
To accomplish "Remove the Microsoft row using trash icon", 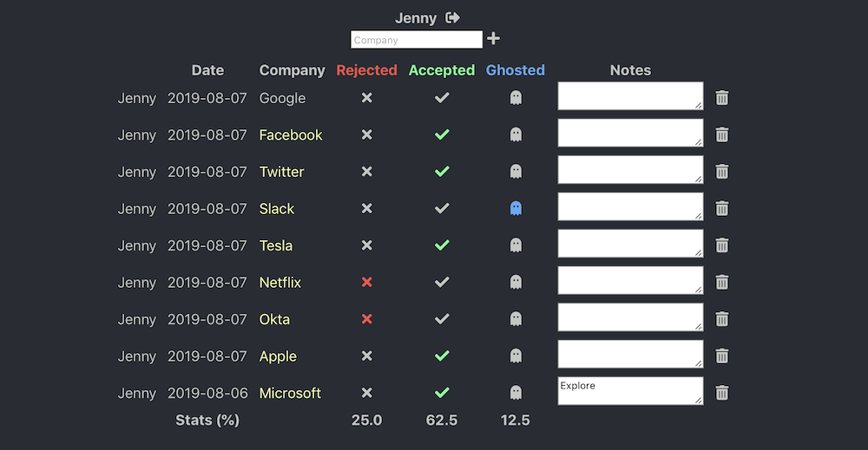I will (721, 393).
